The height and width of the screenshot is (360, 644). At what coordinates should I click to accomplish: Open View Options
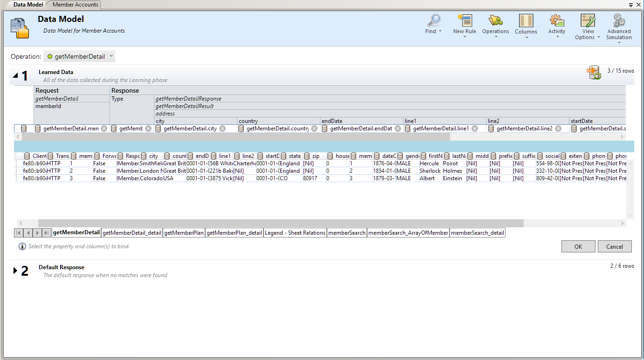coord(588,21)
